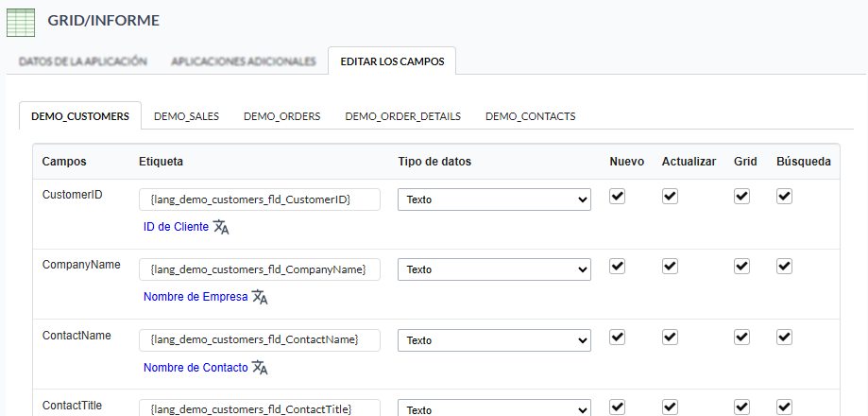This screenshot has height=416, width=868.
Task: Click the Grid/Informe spreadsheet icon
Action: [21, 23]
